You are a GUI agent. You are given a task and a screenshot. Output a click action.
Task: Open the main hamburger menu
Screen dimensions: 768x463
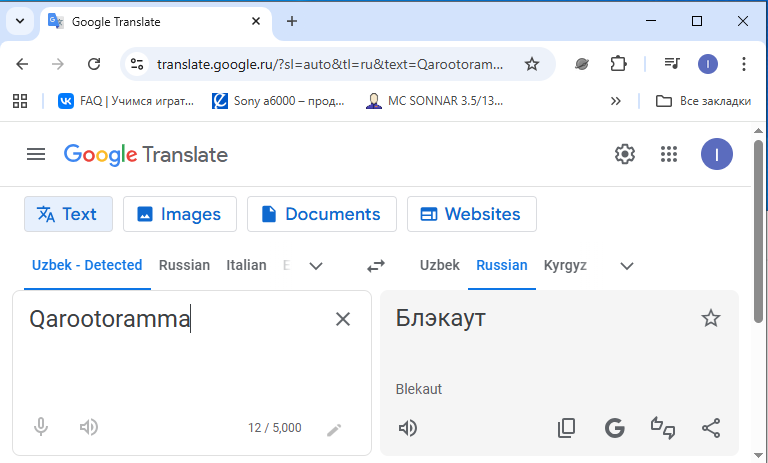coord(36,154)
